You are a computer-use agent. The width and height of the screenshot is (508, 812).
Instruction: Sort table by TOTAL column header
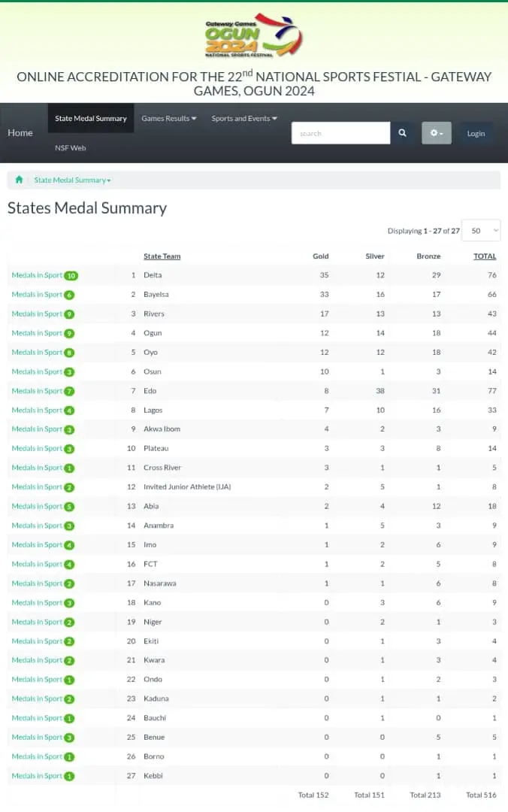tap(485, 256)
